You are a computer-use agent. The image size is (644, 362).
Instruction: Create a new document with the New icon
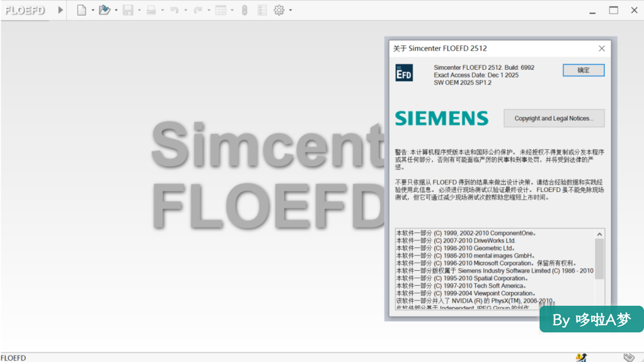[81, 10]
